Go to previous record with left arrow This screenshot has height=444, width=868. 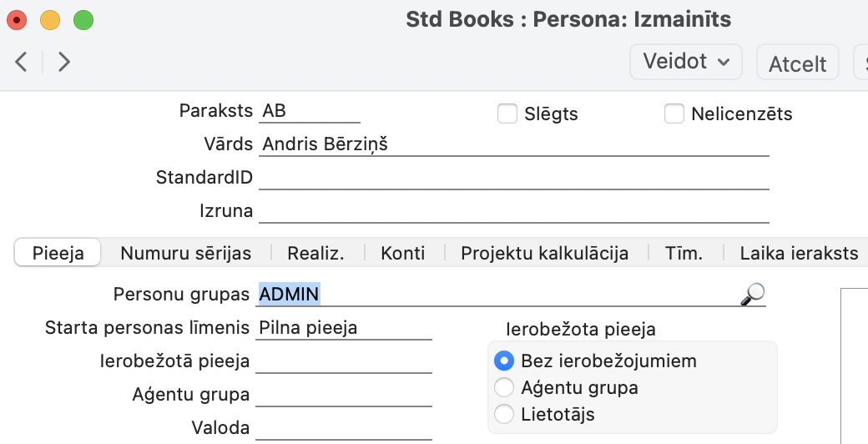(x=23, y=62)
